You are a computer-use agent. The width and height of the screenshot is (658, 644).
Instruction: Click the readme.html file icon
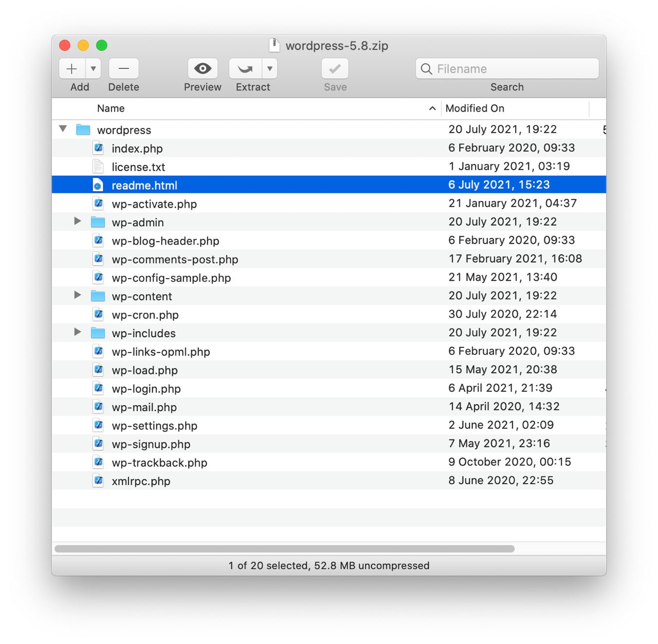point(98,185)
